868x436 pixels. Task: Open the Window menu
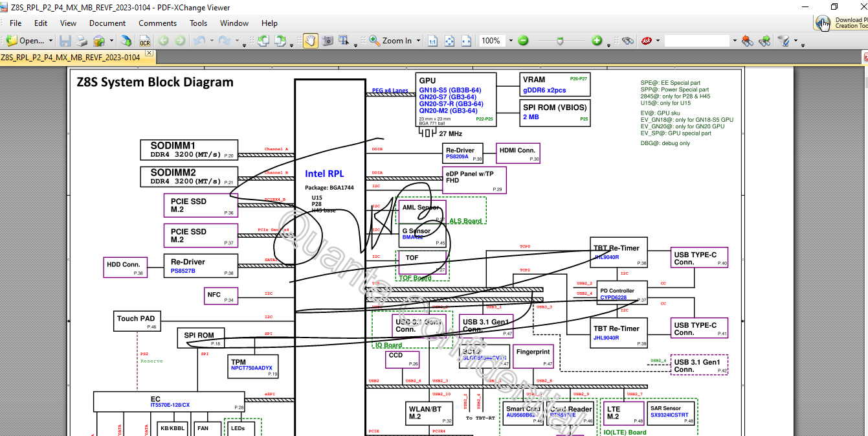234,23
